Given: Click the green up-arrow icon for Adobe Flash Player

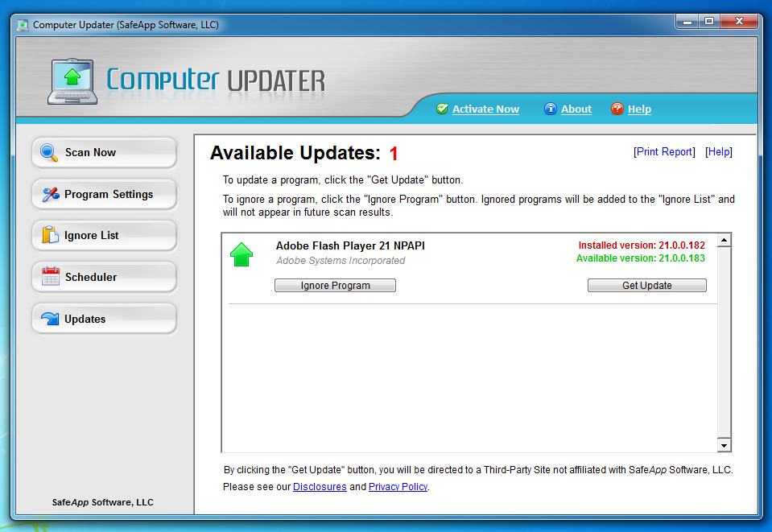Looking at the screenshot, I should pos(242,254).
